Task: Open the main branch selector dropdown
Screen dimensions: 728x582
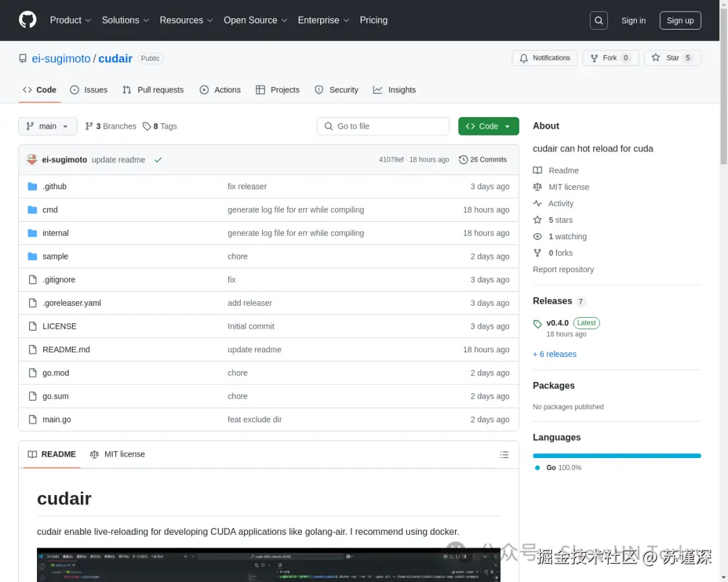Action: coord(48,126)
